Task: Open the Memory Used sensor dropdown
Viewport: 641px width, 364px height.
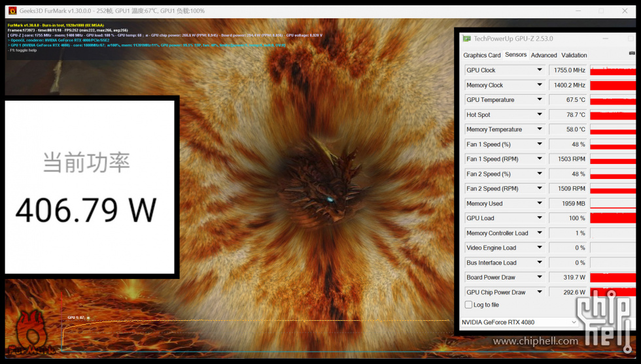Action: tap(540, 203)
